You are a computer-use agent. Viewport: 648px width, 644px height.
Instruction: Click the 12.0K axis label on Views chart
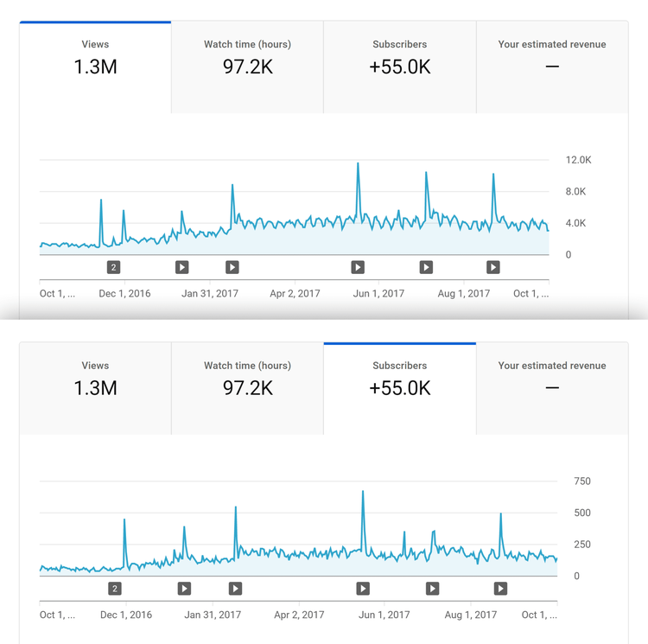tap(578, 160)
